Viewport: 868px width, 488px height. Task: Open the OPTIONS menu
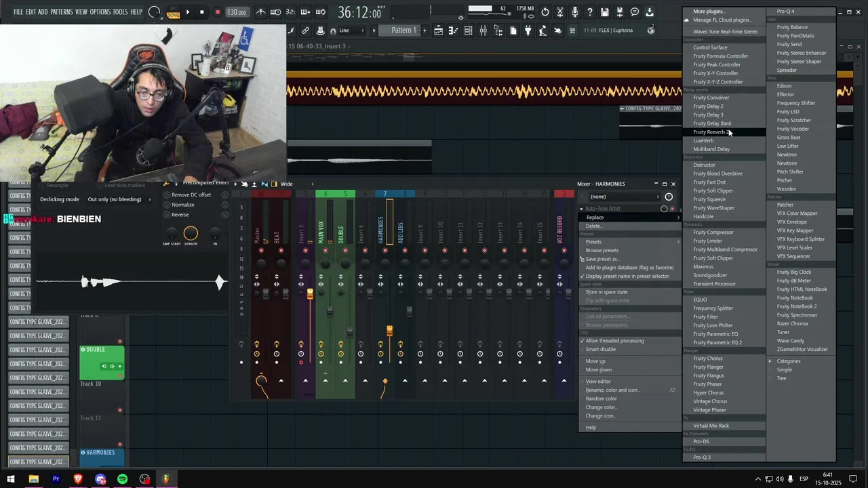100,12
